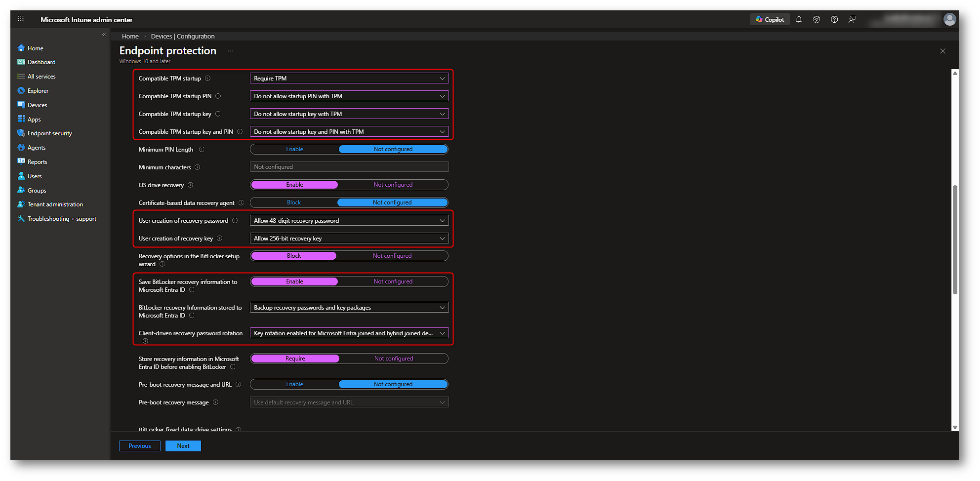This screenshot has height=481, width=980.
Task: Open Endpoint security in the sidebar
Action: pos(50,133)
